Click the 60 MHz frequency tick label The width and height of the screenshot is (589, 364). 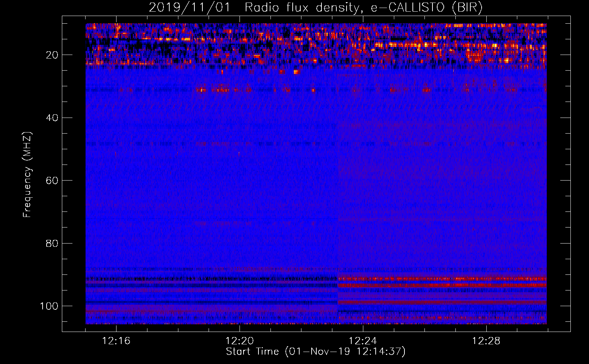[52, 181]
